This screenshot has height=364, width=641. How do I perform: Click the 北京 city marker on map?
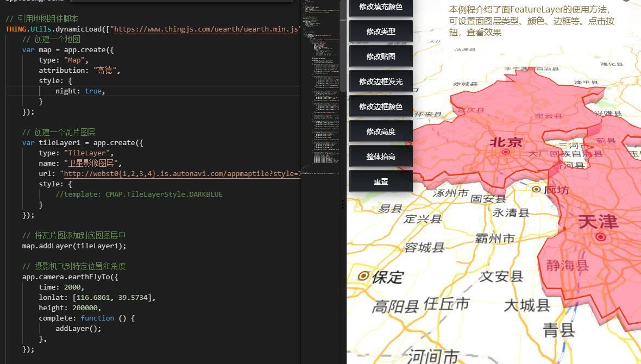pos(506,152)
